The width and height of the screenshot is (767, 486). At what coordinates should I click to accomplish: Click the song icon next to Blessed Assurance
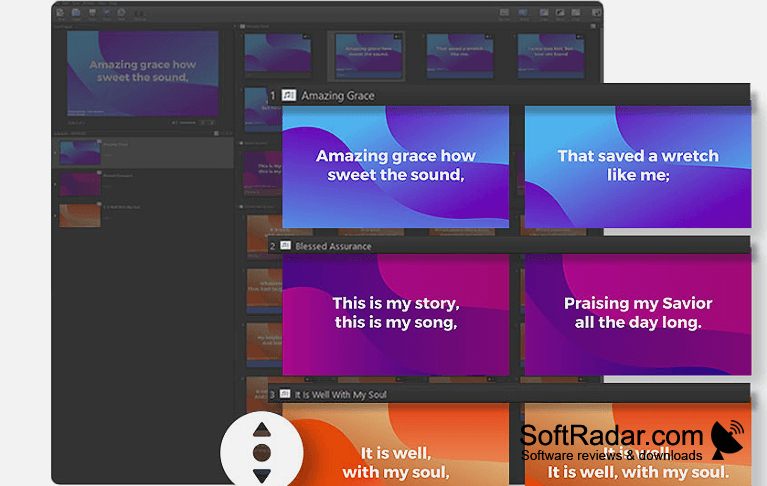coord(285,245)
